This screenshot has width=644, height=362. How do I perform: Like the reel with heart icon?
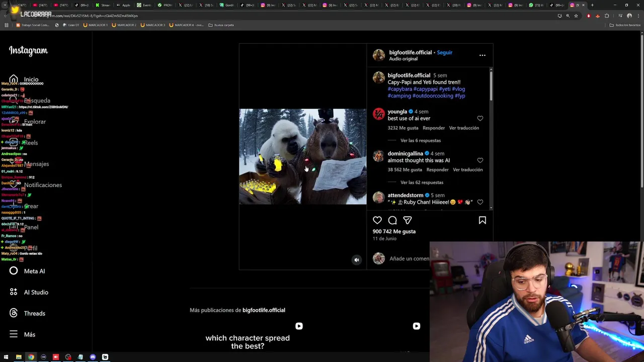(377, 220)
